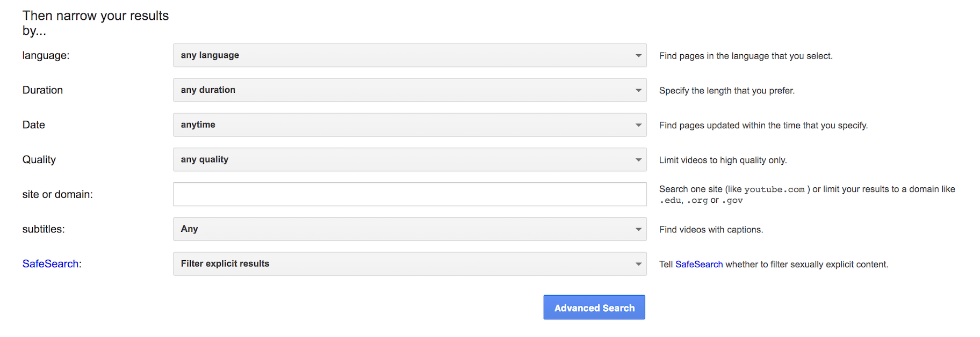This screenshot has height=337, width=980.
Task: Click the 'Duration' field label
Action: pos(42,90)
